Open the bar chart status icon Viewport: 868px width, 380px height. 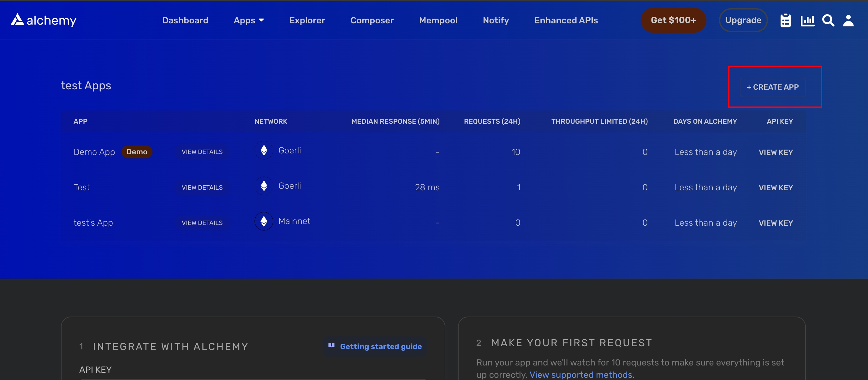[807, 21]
